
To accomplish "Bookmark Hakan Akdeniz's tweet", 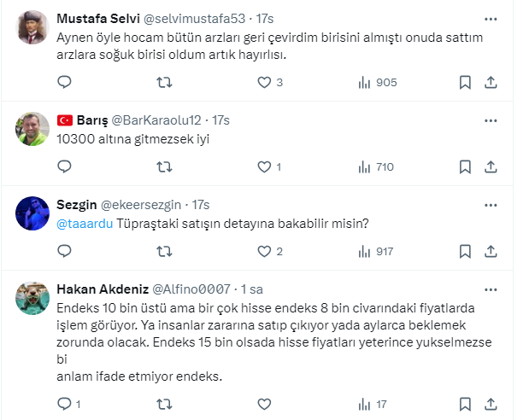I will pyautogui.click(x=465, y=404).
